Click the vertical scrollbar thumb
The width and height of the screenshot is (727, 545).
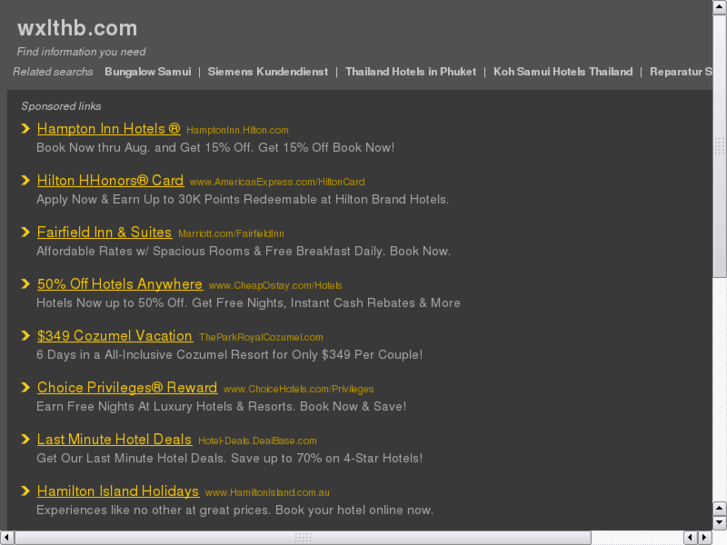(x=720, y=146)
